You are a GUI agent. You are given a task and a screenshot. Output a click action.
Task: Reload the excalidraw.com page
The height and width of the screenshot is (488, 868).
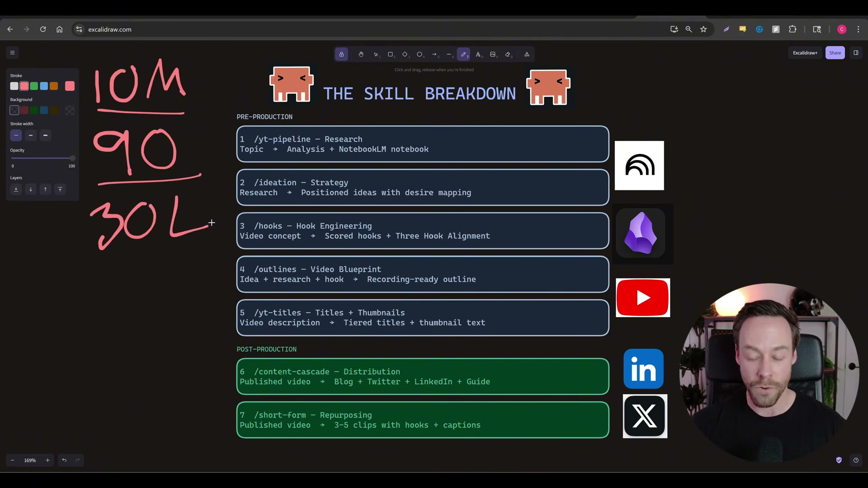click(x=43, y=29)
